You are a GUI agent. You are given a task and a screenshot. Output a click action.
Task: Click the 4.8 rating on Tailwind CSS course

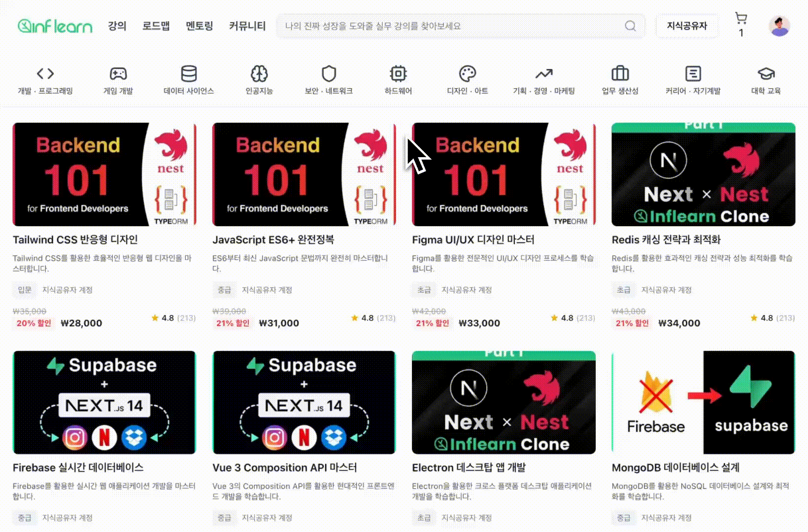click(168, 318)
